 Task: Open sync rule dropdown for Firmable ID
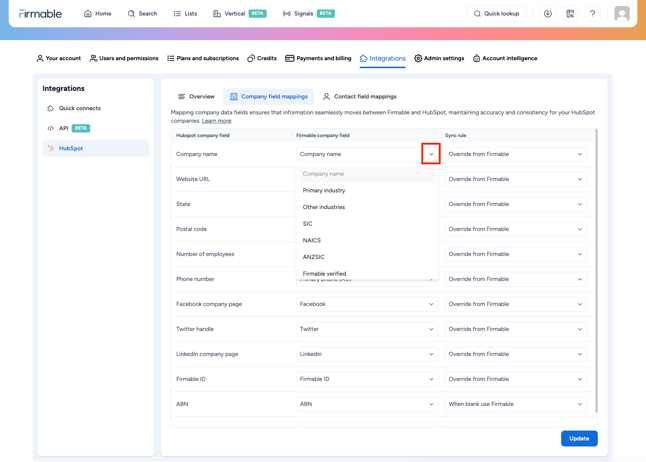[516, 379]
